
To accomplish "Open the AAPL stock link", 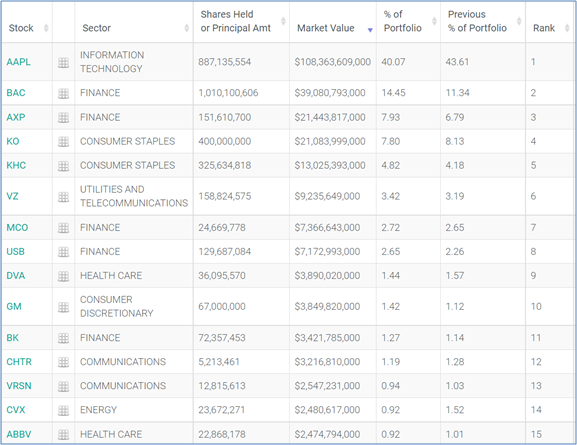I will [x=18, y=62].
